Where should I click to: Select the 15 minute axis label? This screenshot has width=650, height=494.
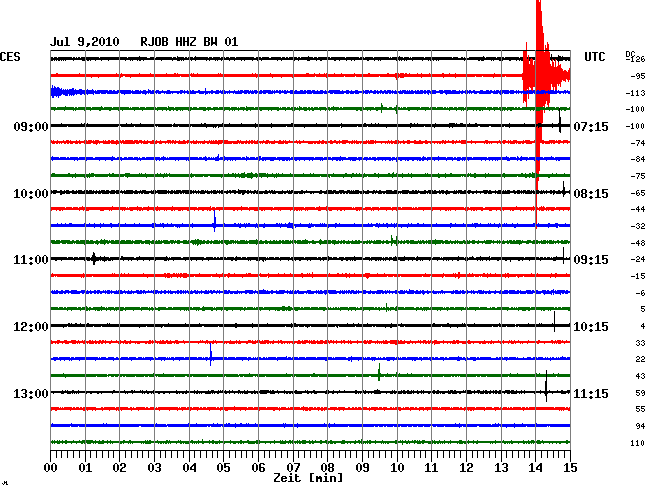[570, 468]
